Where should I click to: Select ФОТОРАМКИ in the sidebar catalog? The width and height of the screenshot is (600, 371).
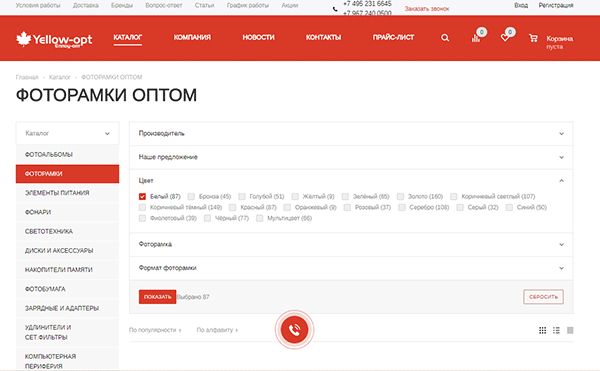[67, 174]
